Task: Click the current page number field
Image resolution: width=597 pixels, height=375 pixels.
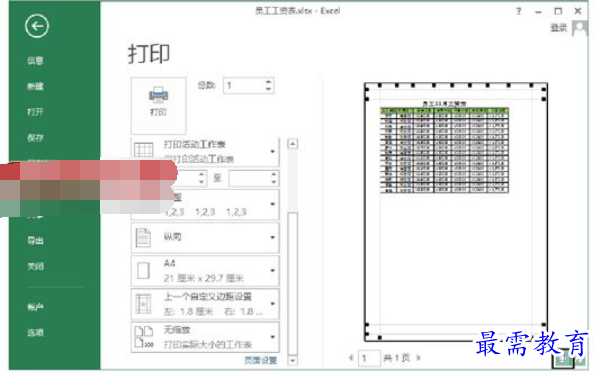Action: (369, 358)
